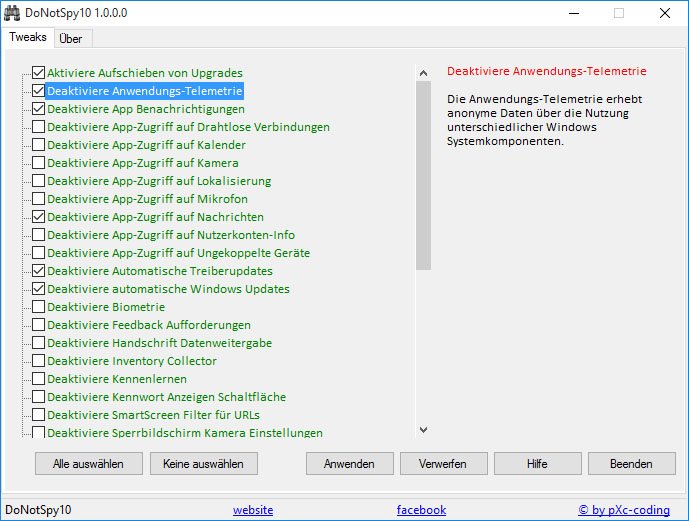Tick the Deaktiviere Kennenlernen checkbox
Viewport: 689px width, 521px height.
pyautogui.click(x=39, y=379)
